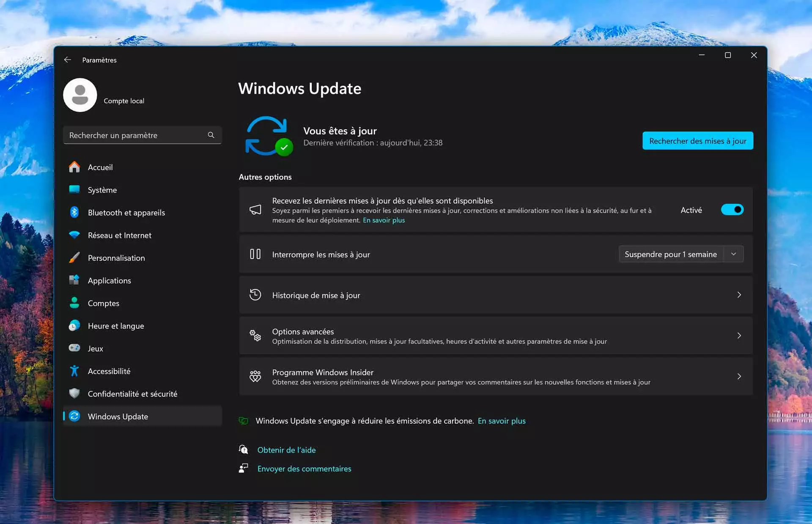Click Rechercher des mises à jour

pyautogui.click(x=698, y=141)
